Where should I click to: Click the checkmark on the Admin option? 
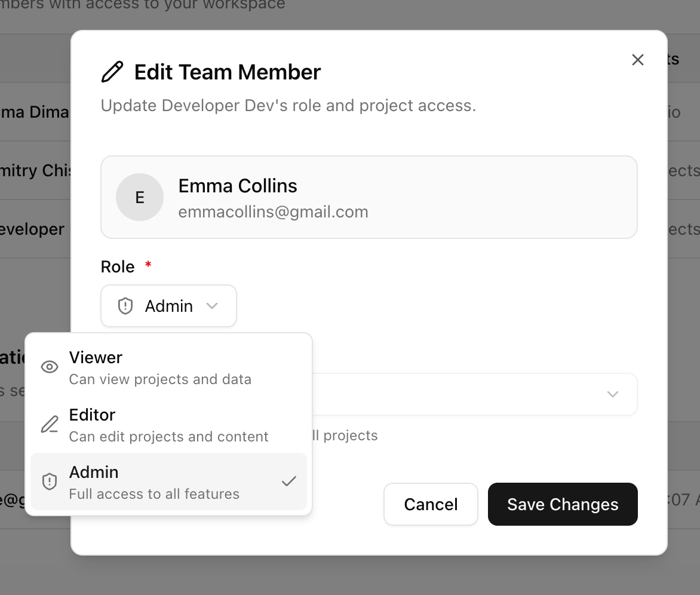click(289, 481)
